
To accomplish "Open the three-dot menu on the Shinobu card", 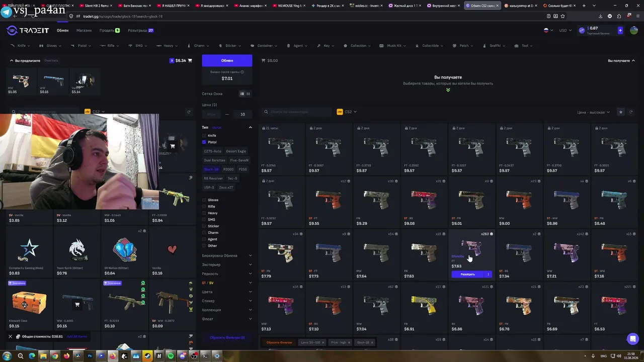I will [x=488, y=274].
